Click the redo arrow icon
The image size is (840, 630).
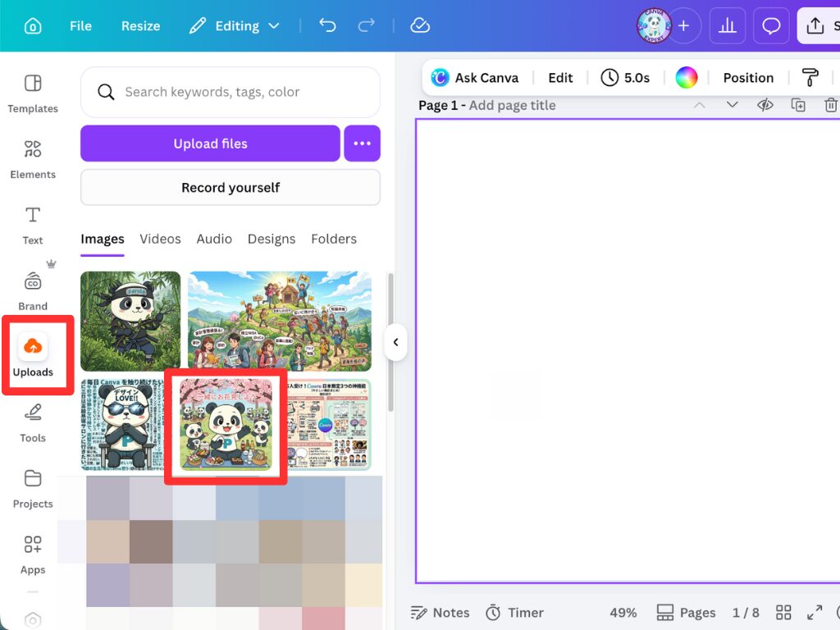pos(367,25)
